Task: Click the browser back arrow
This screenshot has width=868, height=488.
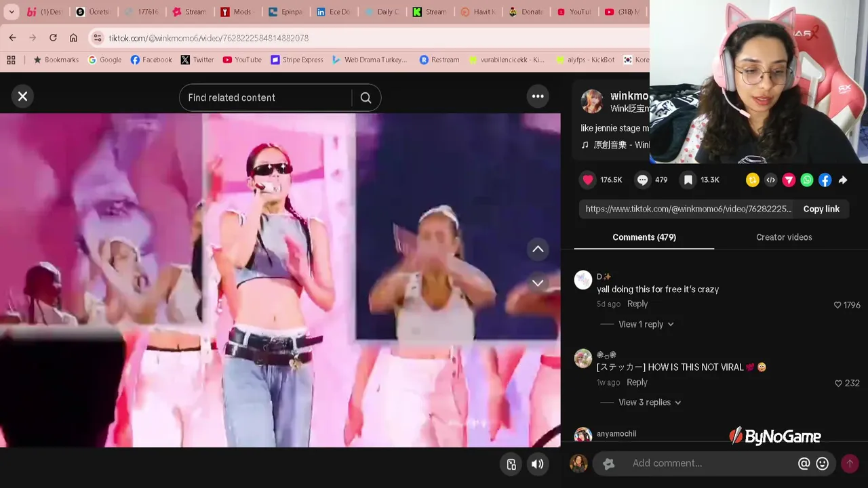Action: tap(13, 38)
